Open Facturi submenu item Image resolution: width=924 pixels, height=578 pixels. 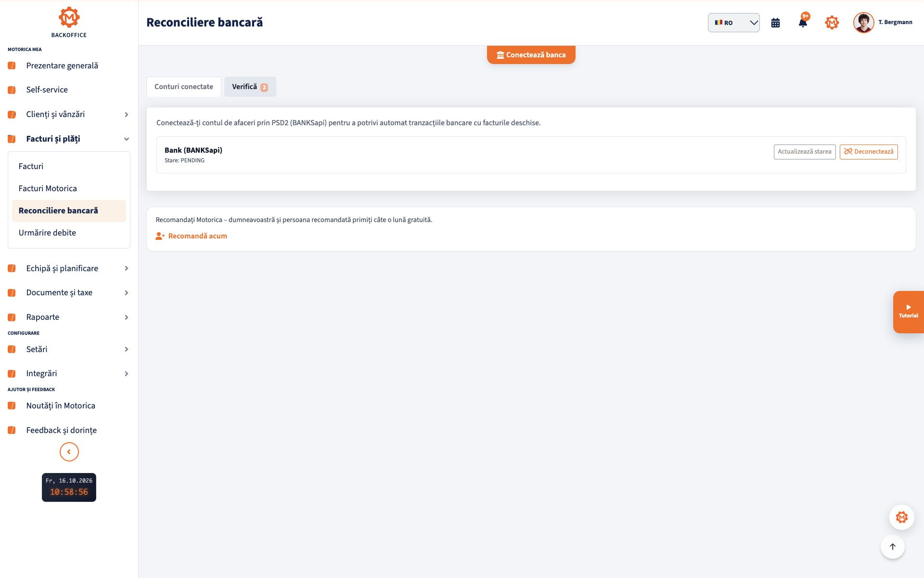tap(69, 166)
